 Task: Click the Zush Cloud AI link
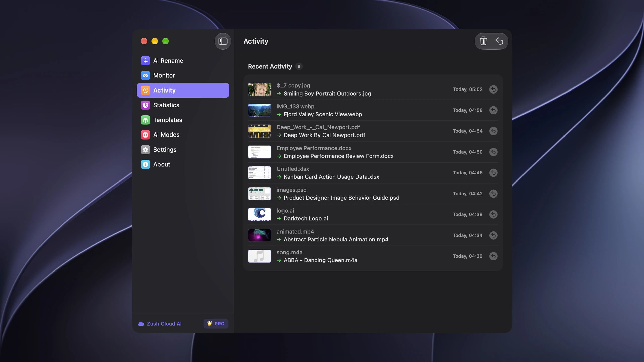(x=160, y=324)
